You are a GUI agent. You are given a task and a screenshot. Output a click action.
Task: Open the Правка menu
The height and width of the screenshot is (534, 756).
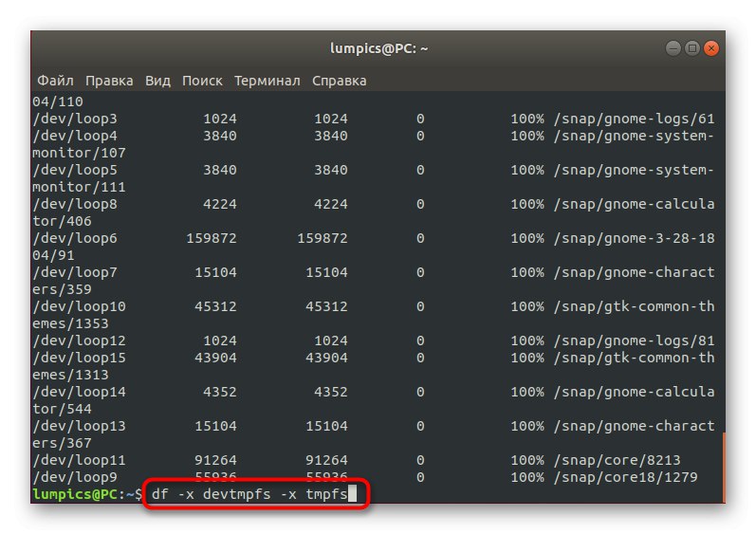pyautogui.click(x=109, y=81)
